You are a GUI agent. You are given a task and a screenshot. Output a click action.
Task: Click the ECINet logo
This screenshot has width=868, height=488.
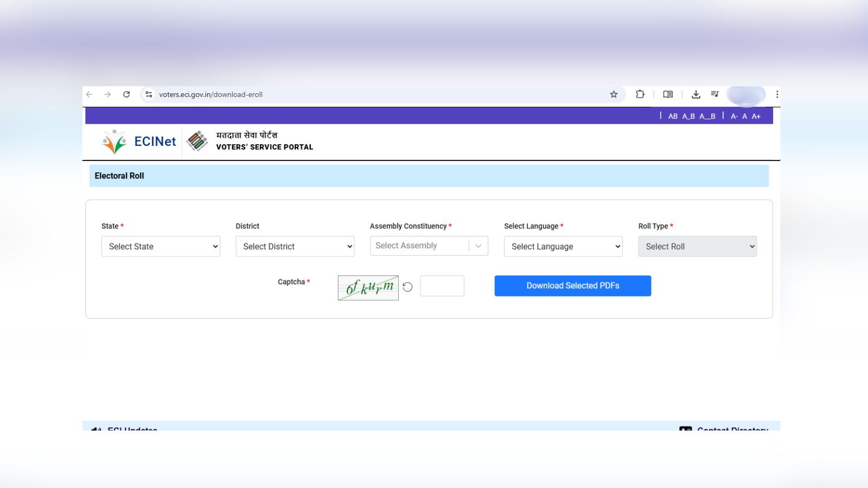click(x=139, y=142)
